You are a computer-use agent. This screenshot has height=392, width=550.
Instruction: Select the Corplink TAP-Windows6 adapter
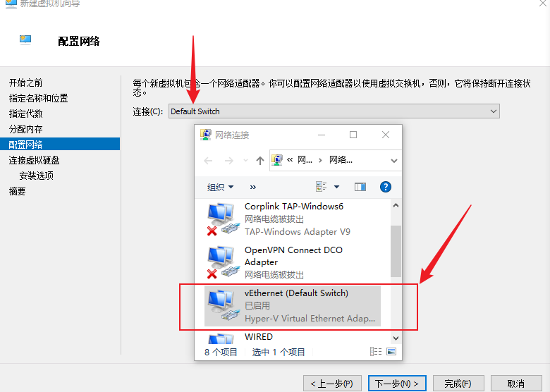[x=293, y=219]
